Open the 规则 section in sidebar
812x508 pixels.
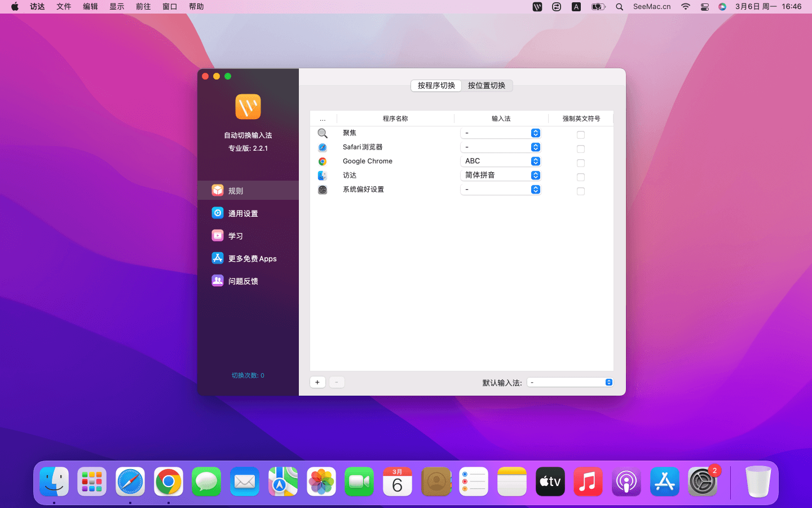(x=236, y=191)
